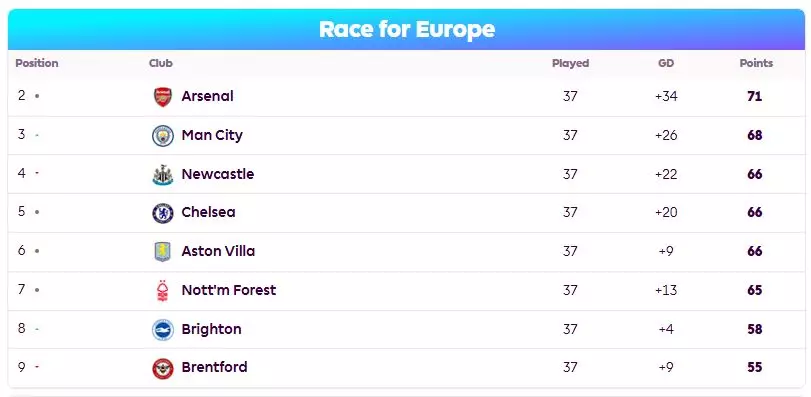
Task: Sort by the Points column header
Action: pos(756,63)
